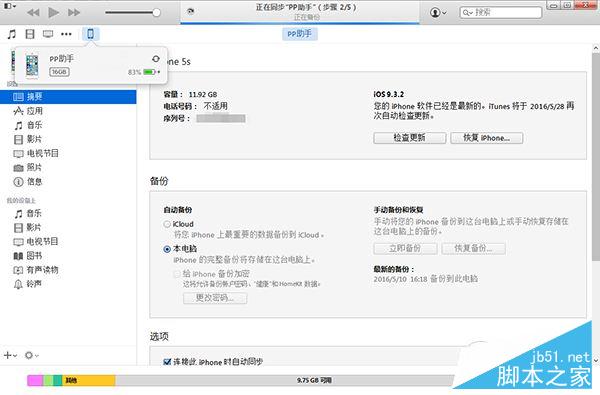Click the latest backup date 2016/5/10 text

(x=426, y=279)
